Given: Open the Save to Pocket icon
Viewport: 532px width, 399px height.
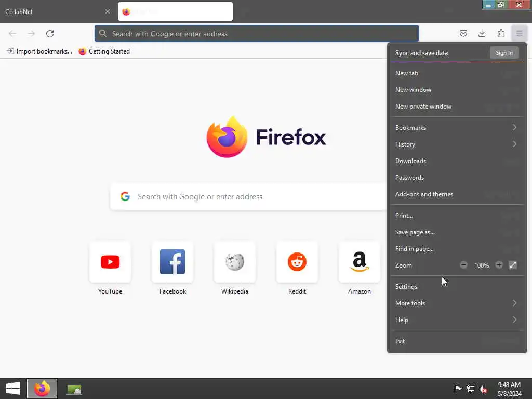Looking at the screenshot, I should tap(463, 33).
